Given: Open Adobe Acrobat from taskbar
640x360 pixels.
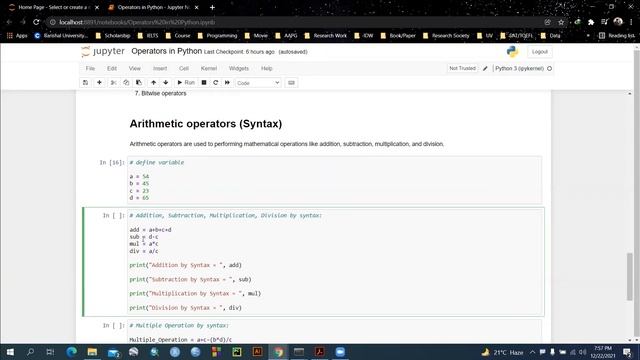Looking at the screenshot, I should tap(320, 352).
